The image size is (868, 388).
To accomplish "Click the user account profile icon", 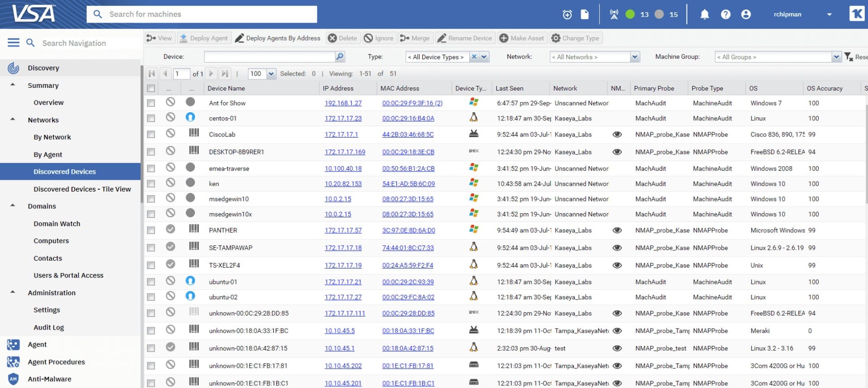I will tap(746, 14).
